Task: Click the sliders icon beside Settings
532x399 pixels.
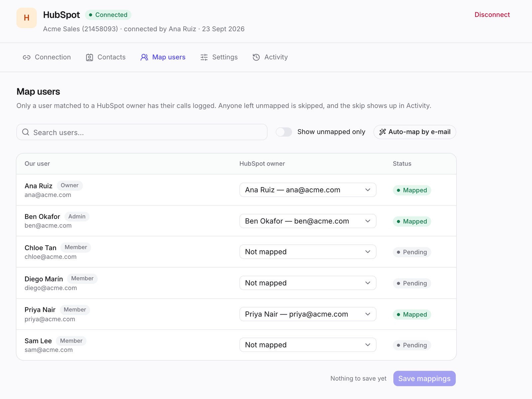Action: point(204,58)
